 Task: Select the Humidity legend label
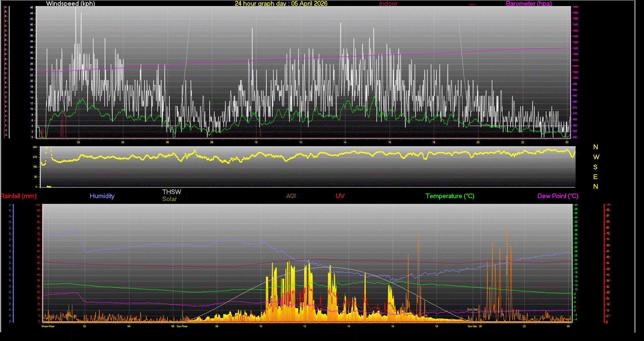pyautogui.click(x=102, y=196)
